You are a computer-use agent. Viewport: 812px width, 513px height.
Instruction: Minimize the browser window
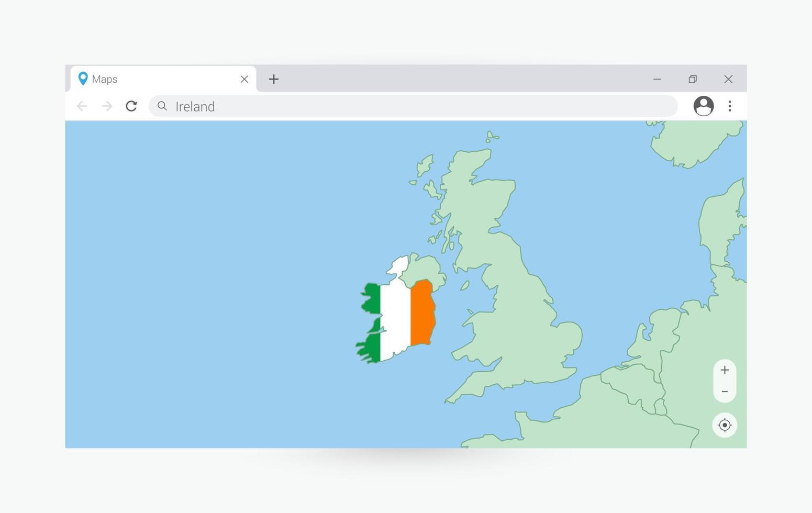pyautogui.click(x=657, y=79)
